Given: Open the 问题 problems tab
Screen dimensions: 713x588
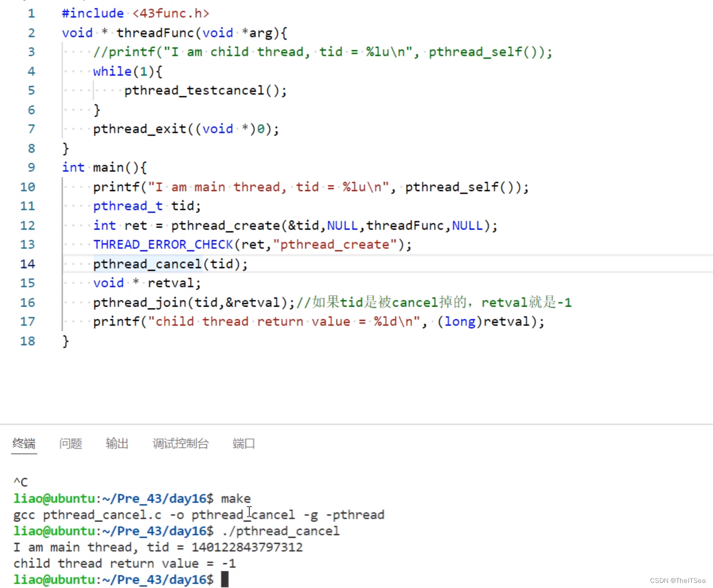Looking at the screenshot, I should pyautogui.click(x=70, y=444).
